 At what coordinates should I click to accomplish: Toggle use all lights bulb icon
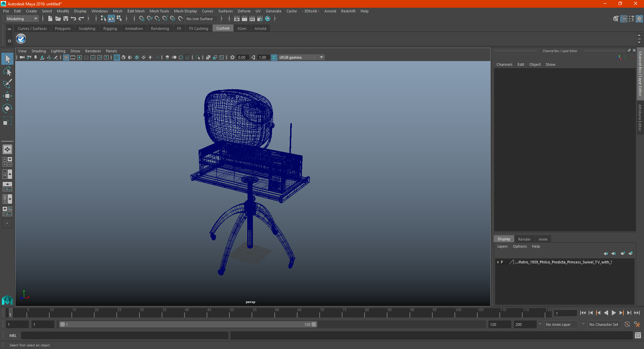[x=150, y=57]
